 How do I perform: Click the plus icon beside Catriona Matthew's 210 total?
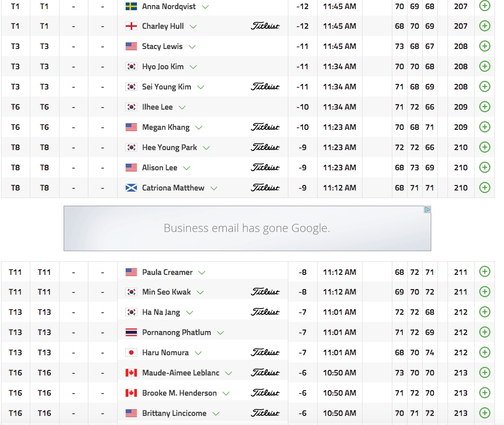click(x=484, y=187)
